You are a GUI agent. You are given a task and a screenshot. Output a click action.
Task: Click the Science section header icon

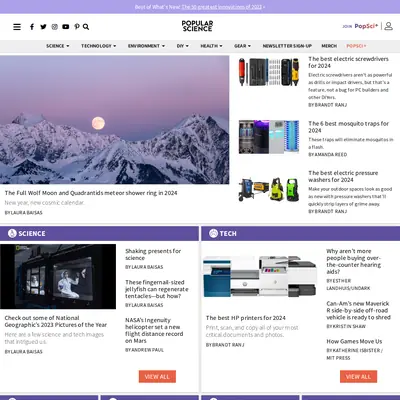pos(12,233)
